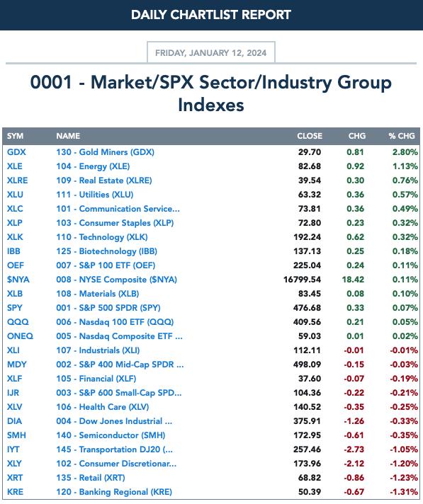Click the $NYA symbol link
The height and width of the screenshot is (504, 423).
coord(18,280)
